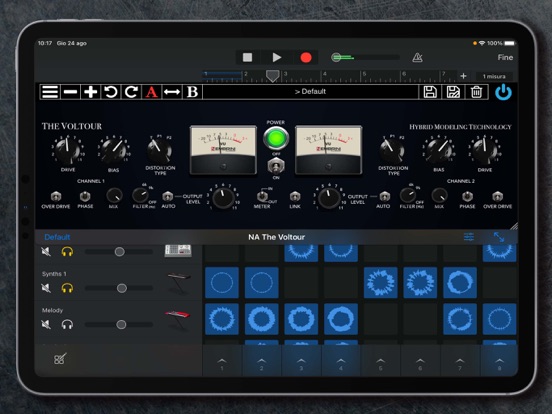Click the minus button in the plugin toolbar

[70, 92]
